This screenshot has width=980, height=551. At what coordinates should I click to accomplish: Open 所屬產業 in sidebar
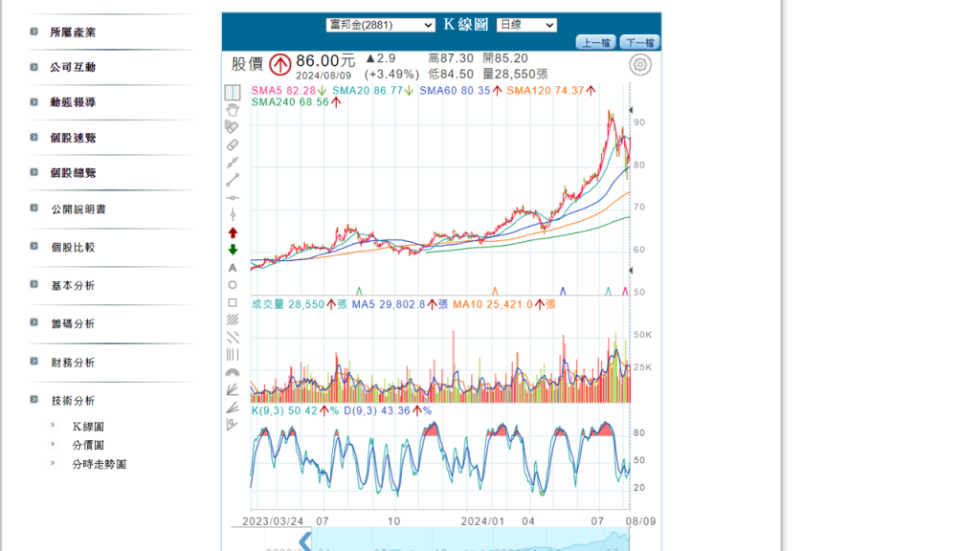pyautogui.click(x=73, y=33)
